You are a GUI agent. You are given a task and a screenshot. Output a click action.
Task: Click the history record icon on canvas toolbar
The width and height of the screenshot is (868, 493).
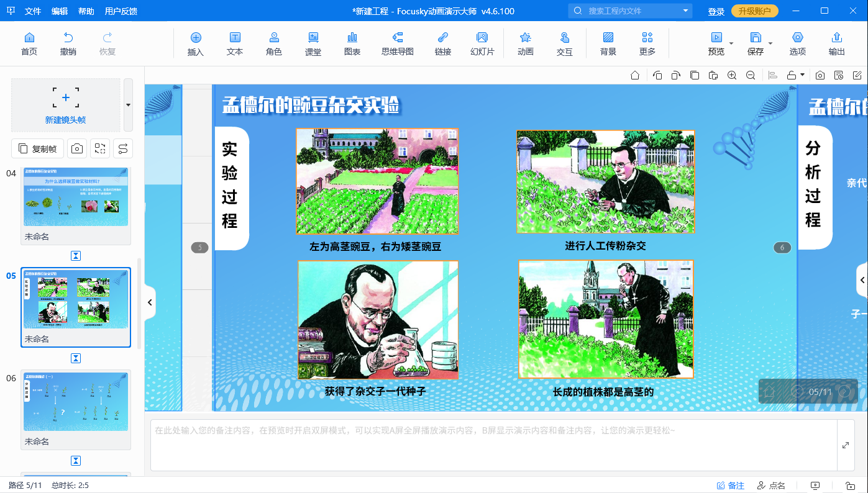point(839,75)
